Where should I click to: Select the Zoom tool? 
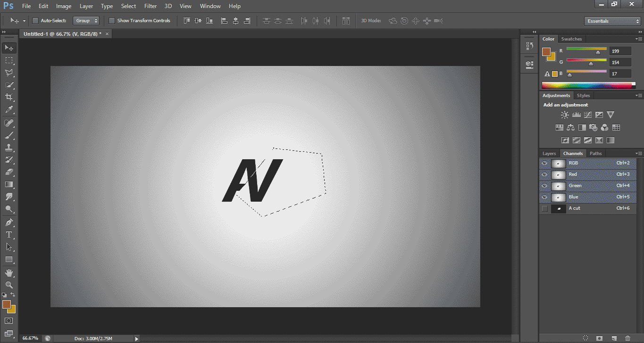coord(8,285)
